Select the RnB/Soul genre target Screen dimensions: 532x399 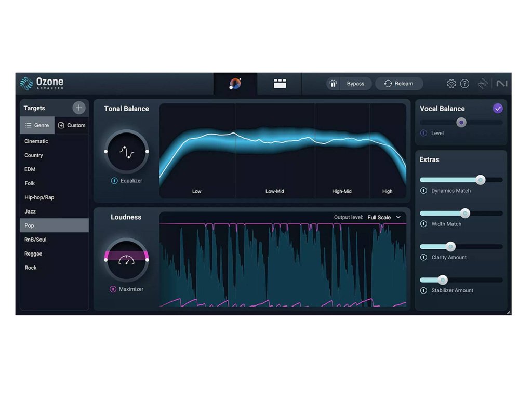pyautogui.click(x=54, y=240)
